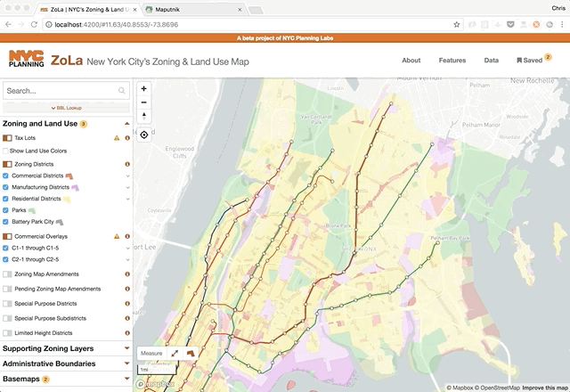Screen dimensions: 570x392
Task: Open the Features menu item
Action: (x=452, y=61)
